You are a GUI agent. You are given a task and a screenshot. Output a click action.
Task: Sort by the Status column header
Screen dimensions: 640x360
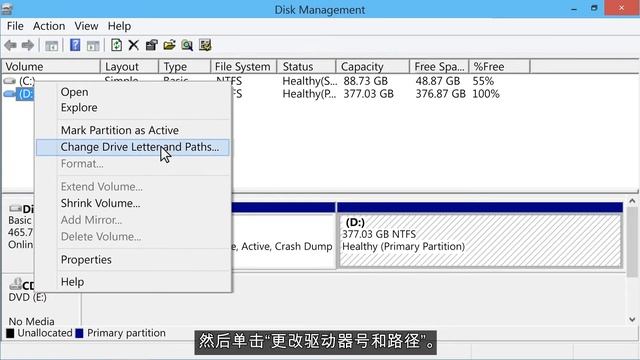(307, 67)
